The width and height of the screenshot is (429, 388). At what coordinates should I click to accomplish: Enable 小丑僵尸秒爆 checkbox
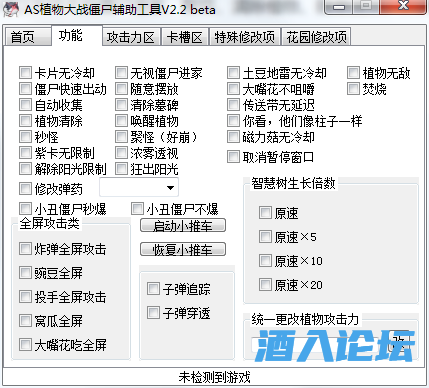pos(25,209)
